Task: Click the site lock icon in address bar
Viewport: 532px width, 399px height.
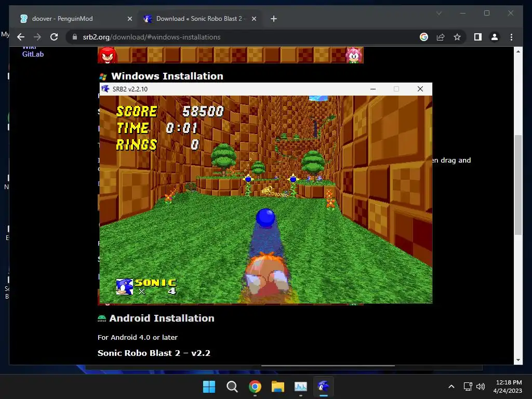Action: point(75,37)
